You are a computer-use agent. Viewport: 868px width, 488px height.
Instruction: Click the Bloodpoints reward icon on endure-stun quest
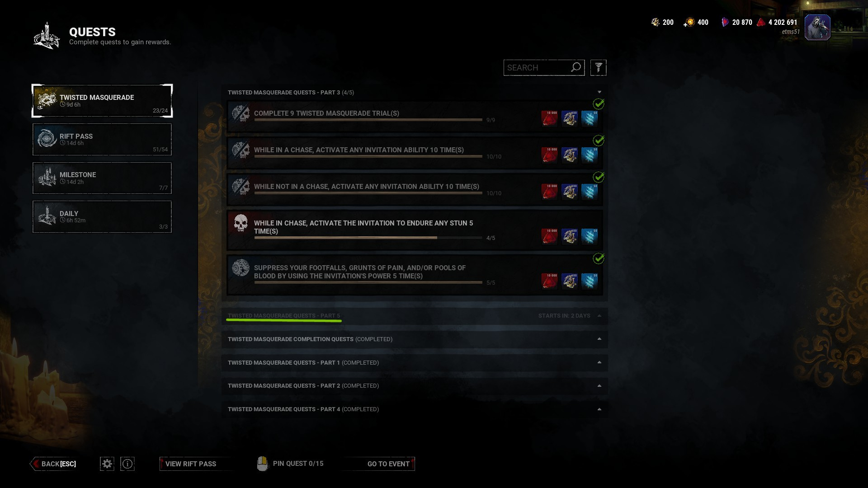coord(549,236)
